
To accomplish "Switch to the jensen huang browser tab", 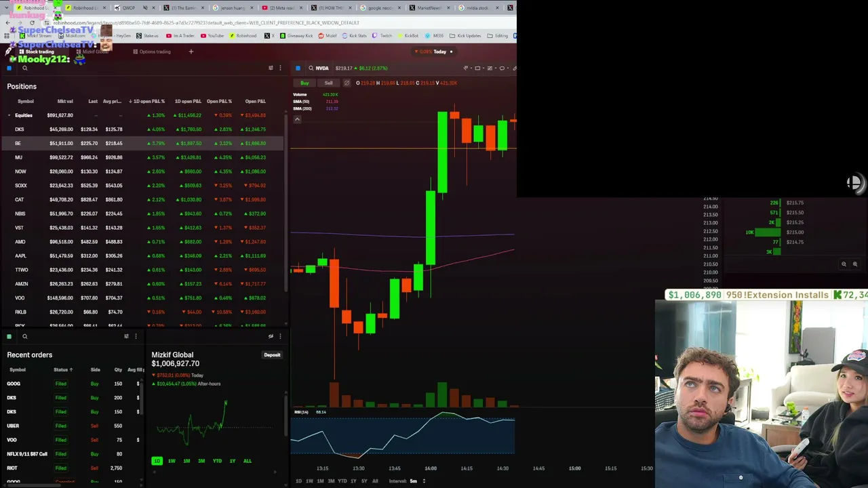I will click(x=231, y=8).
